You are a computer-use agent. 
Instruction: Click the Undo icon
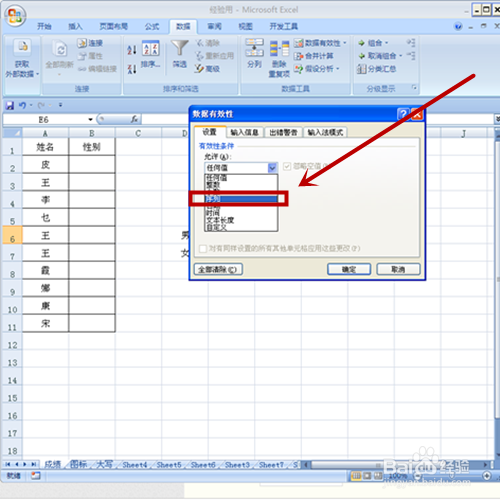[x=23, y=106]
